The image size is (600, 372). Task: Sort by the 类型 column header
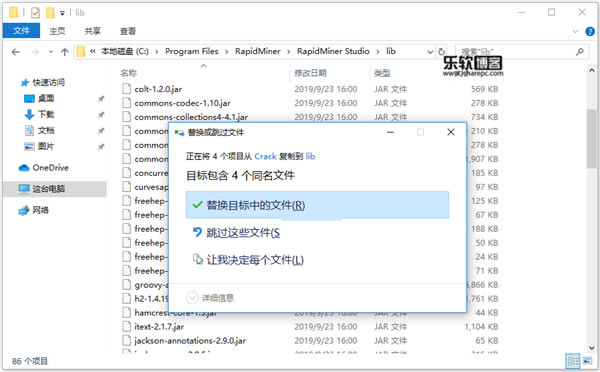(382, 73)
